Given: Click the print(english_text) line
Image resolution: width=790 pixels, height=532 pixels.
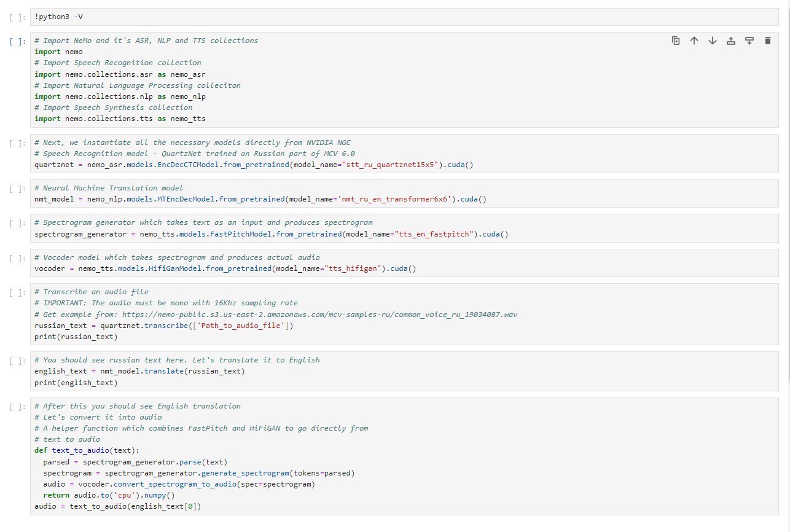Looking at the screenshot, I should [x=76, y=383].
